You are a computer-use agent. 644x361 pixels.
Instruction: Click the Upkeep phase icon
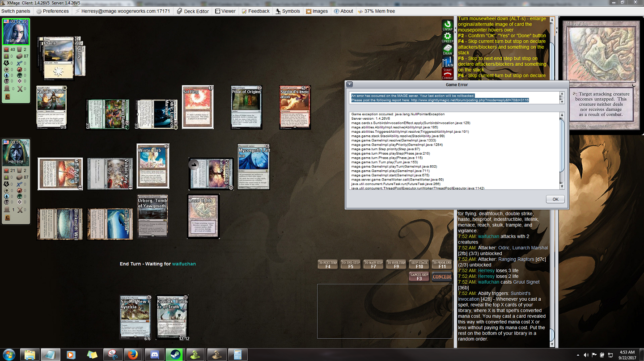(447, 38)
